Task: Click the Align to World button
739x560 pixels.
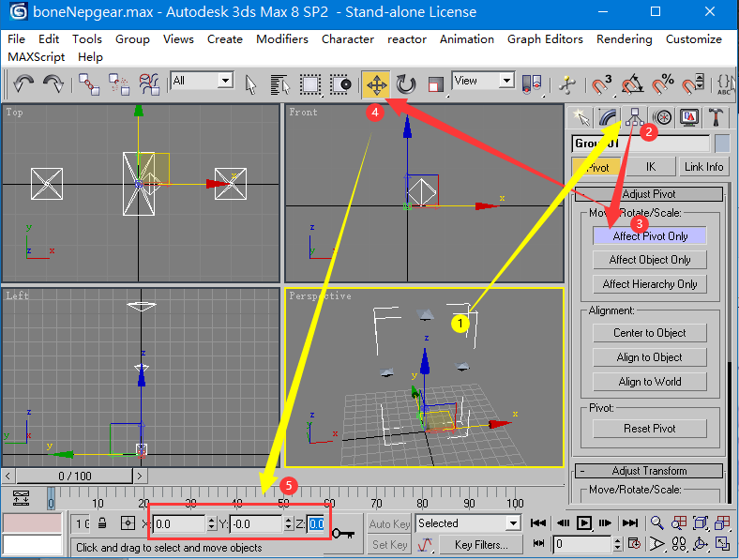Action: [649, 382]
